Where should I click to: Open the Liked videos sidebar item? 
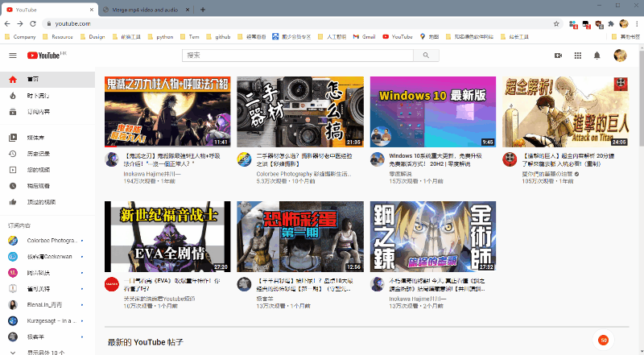[39, 202]
